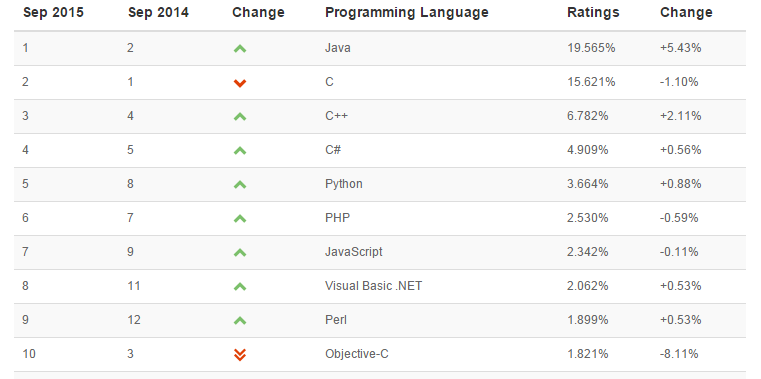Viewport: 761px width, 379px height.
Task: Click the 3.664% rating value
Action: coord(588,184)
